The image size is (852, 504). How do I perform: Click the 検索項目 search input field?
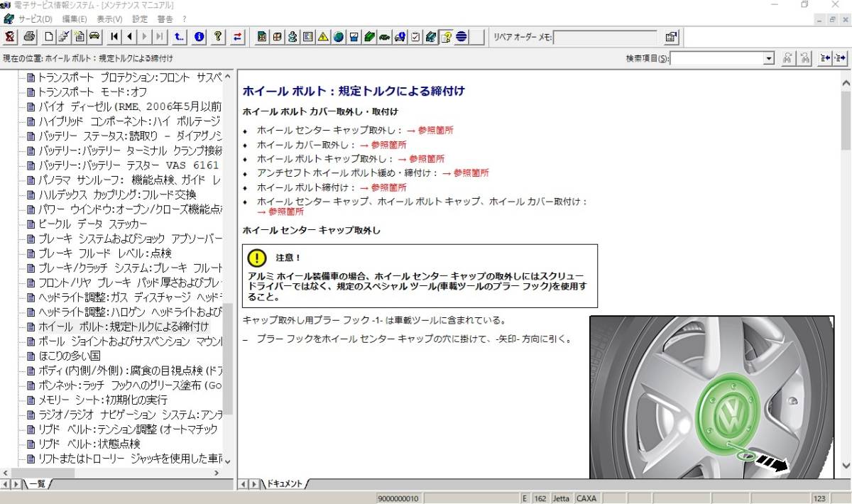click(717, 58)
